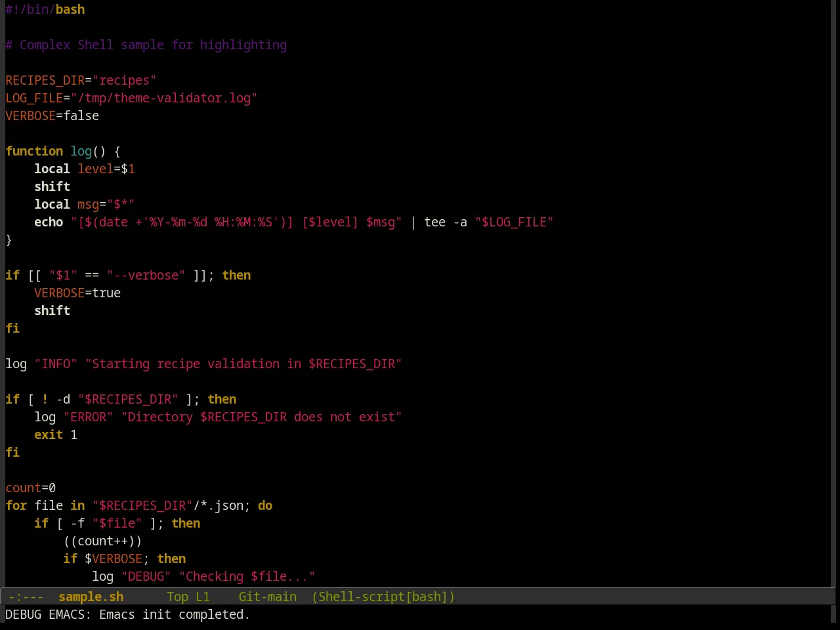Screen dimensions: 840x630
Task: Click the 'echo' keyword in log function
Action: (49, 222)
